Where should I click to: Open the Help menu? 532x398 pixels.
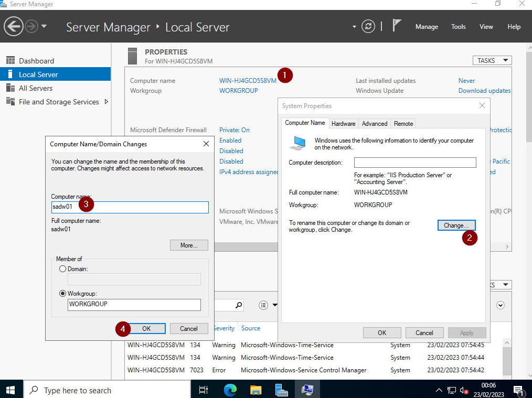[514, 27]
